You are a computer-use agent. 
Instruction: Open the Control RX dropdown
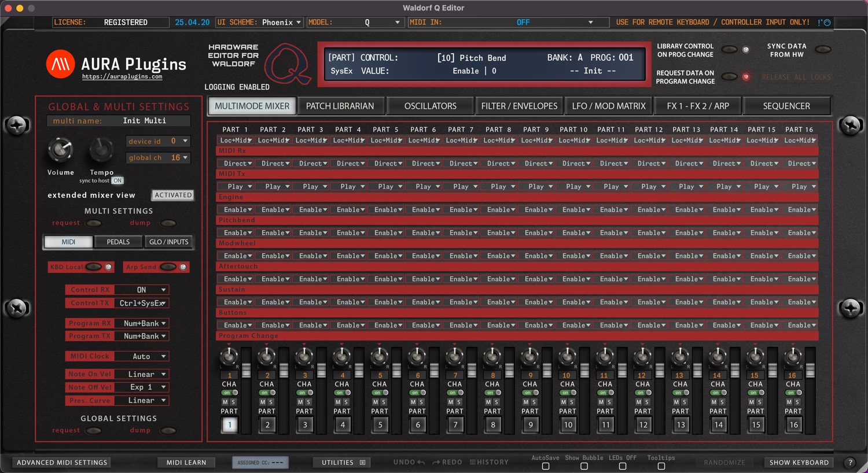(x=141, y=290)
